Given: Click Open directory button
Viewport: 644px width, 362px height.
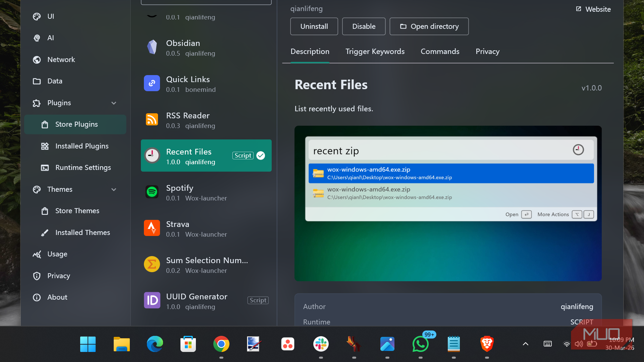Looking at the screenshot, I should pyautogui.click(x=429, y=26).
